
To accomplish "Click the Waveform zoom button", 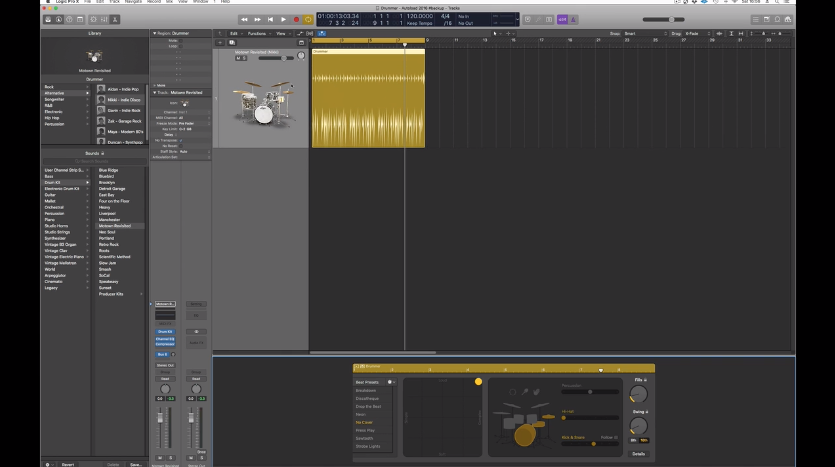I will [x=719, y=34].
